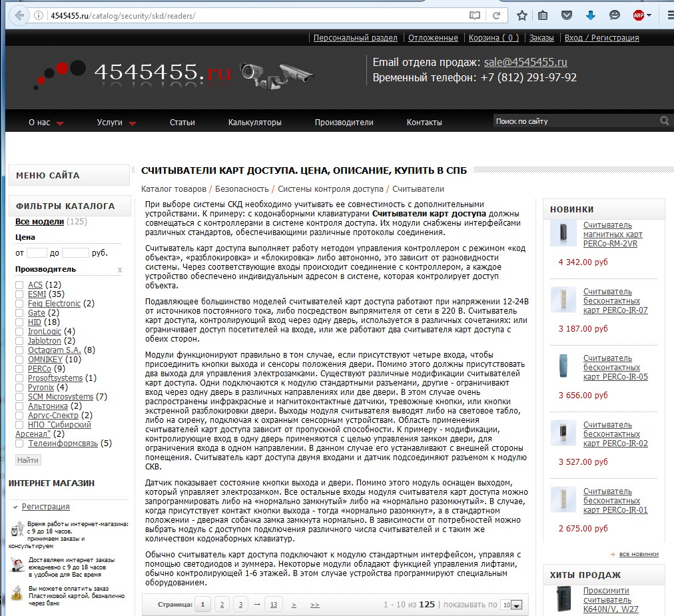The image size is (674, 616).
Task: Clear manufacturer filter with the x icon
Action: pos(120,270)
